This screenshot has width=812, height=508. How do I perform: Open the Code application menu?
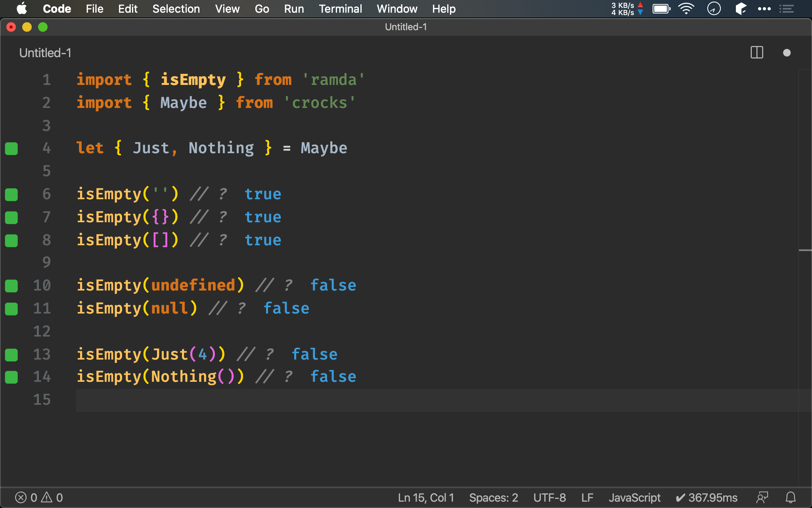point(57,9)
